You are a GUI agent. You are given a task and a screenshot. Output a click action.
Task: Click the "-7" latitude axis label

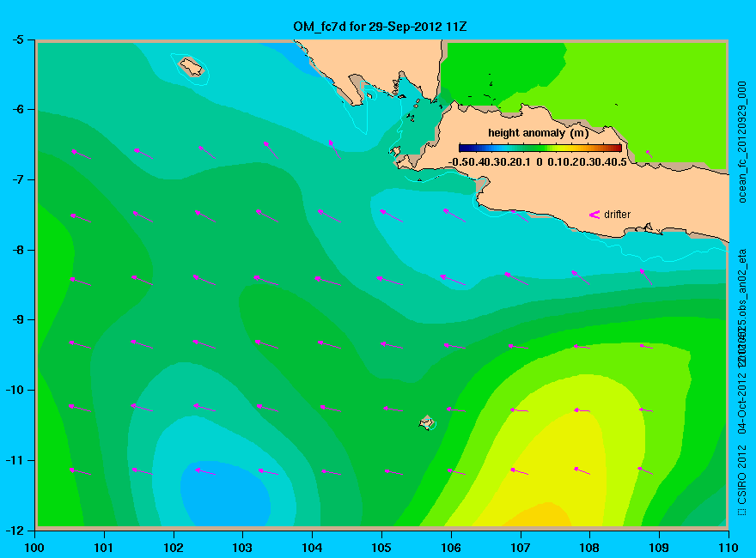point(17,179)
